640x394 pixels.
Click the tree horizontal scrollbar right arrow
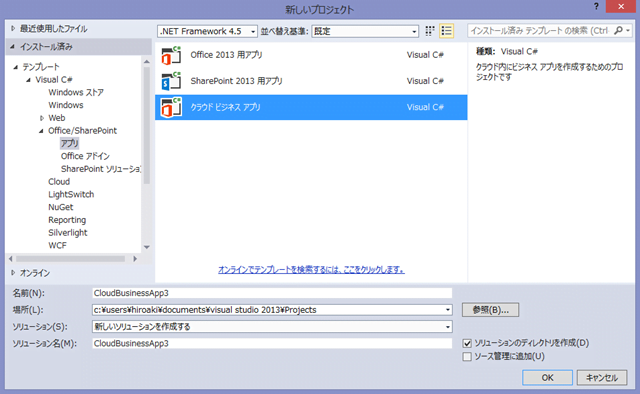point(135,259)
